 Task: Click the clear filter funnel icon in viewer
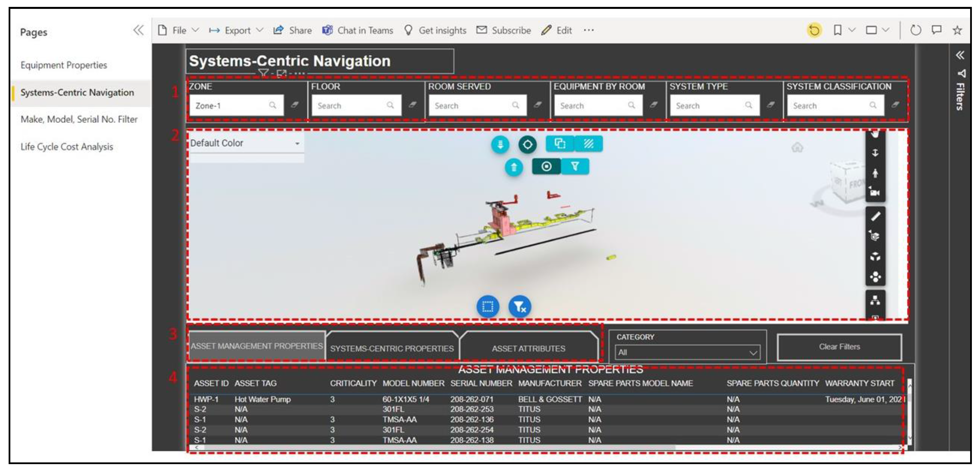519,306
